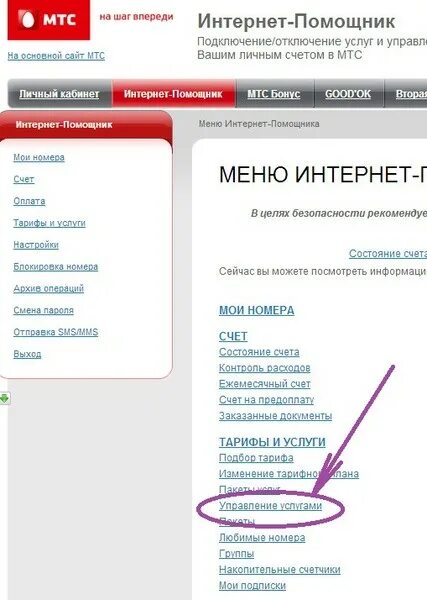This screenshot has height=600, width=427.
Task: Click the large 'Интернет-Помощник' page title
Action: [296, 21]
